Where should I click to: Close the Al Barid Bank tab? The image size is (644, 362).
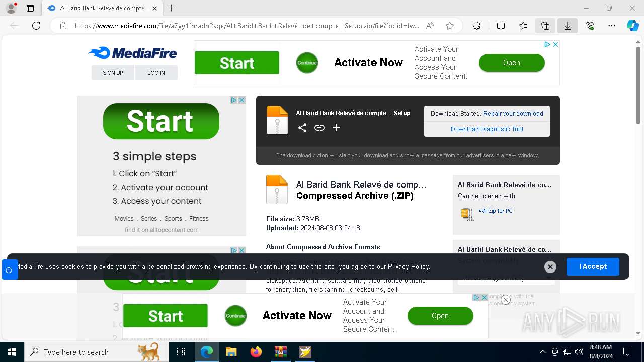point(154,8)
